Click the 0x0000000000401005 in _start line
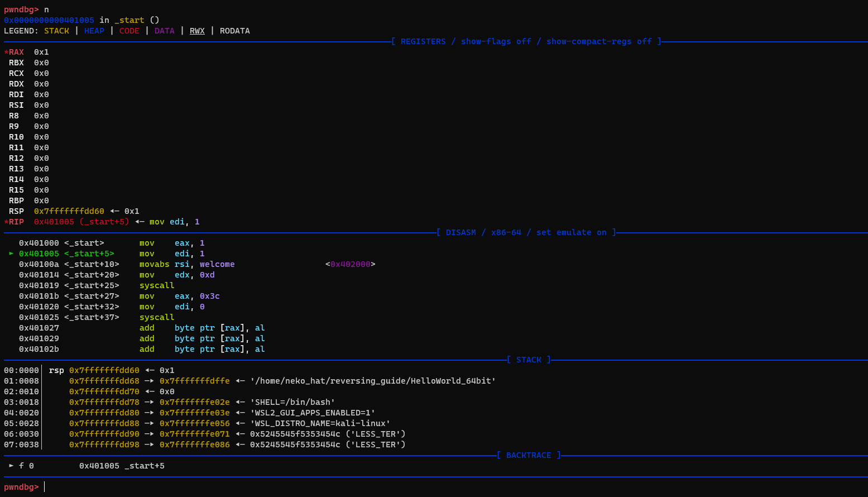 [x=81, y=20]
